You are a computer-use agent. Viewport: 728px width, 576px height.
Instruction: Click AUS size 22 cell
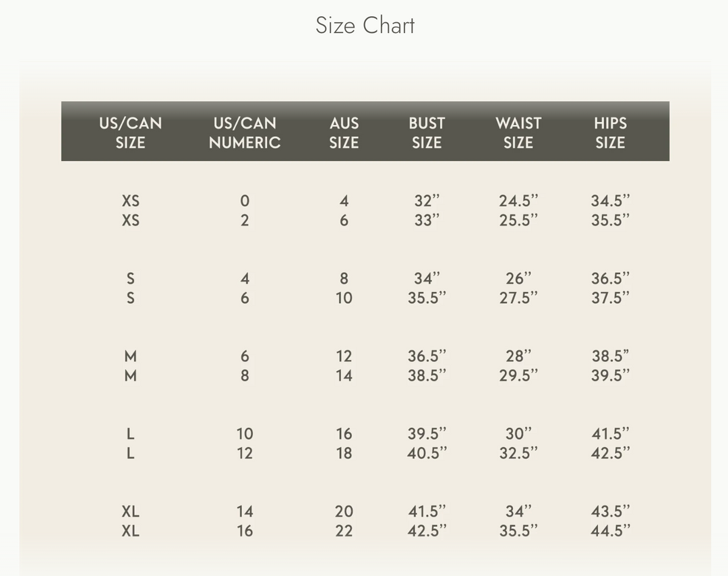pos(344,530)
